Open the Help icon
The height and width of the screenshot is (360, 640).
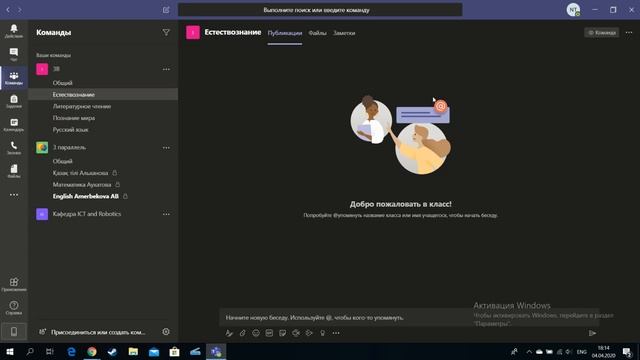tap(13, 308)
